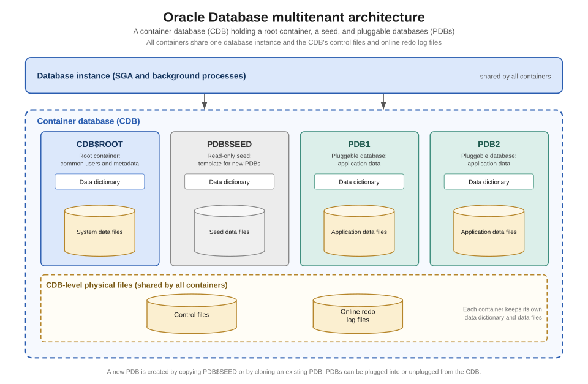Click the System data files cylinder
The height and width of the screenshot is (384, 588).
click(100, 231)
